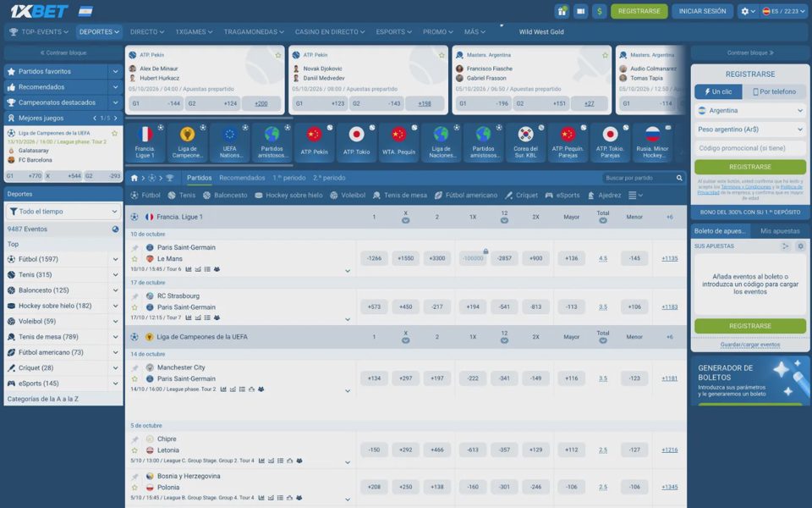Go to previous Mejores juegos slide
This screenshot has width=812, height=508.
[95, 119]
